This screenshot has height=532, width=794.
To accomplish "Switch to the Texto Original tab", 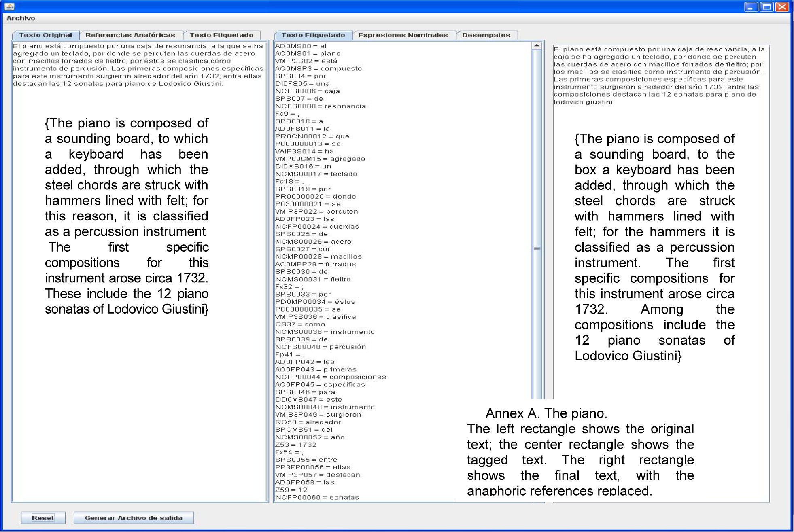I will (45, 35).
